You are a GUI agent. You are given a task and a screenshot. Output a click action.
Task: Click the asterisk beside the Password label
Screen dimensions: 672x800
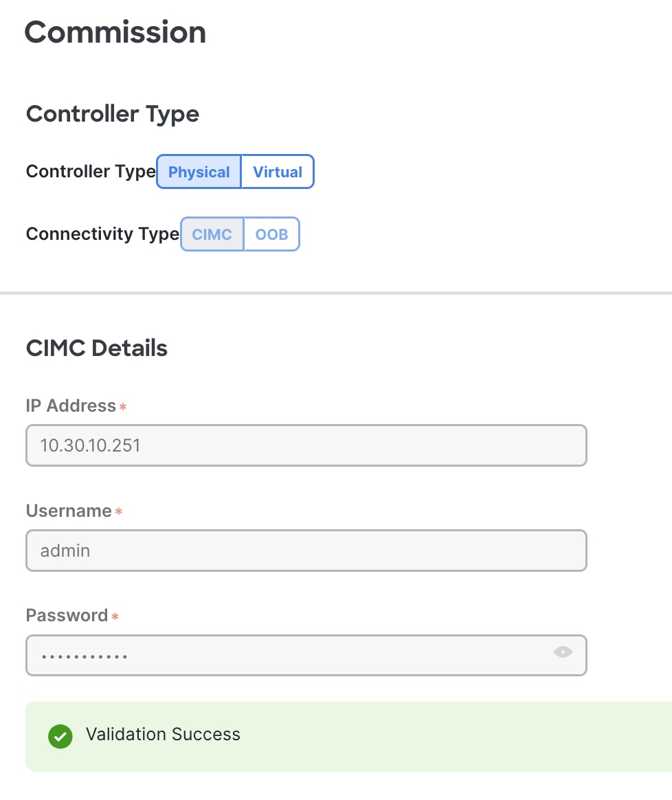click(114, 617)
